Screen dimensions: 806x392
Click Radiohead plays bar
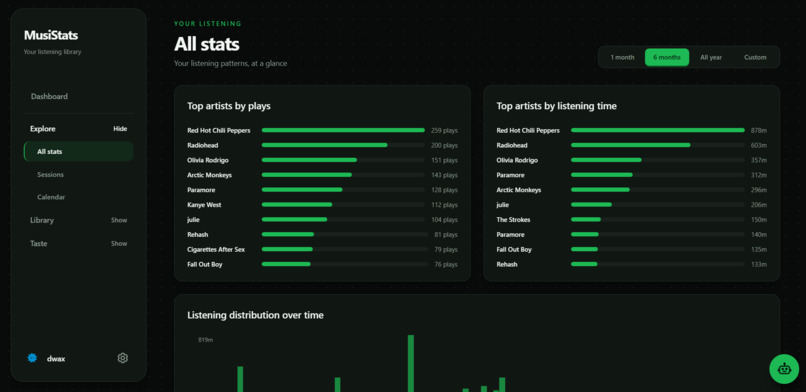tap(324, 145)
